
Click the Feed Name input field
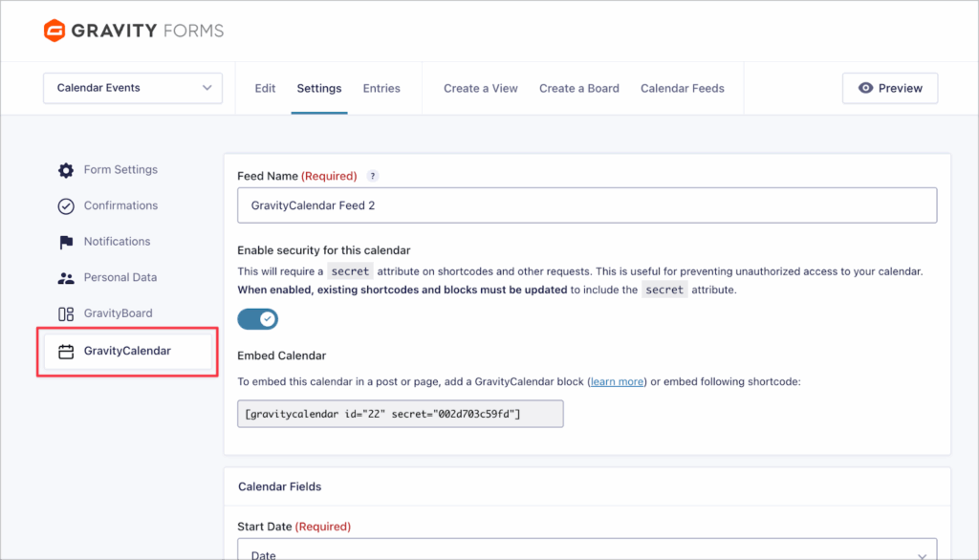(x=587, y=205)
